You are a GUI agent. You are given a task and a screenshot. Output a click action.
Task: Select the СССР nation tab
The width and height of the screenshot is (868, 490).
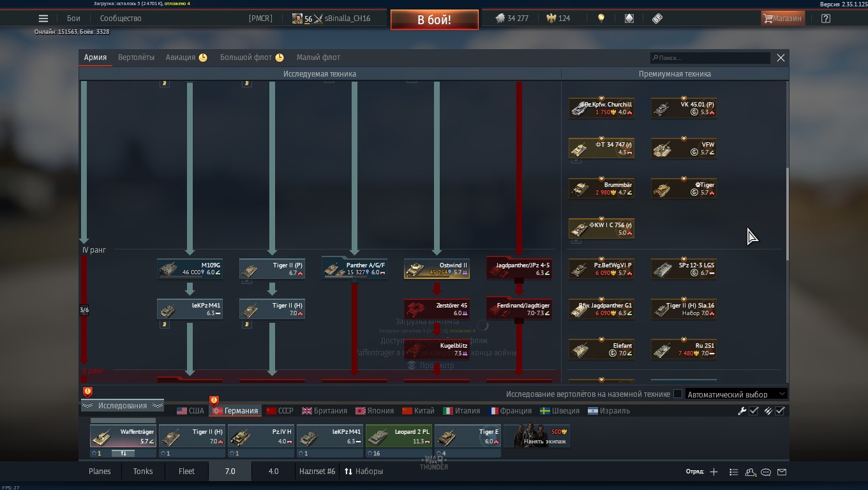pos(280,411)
